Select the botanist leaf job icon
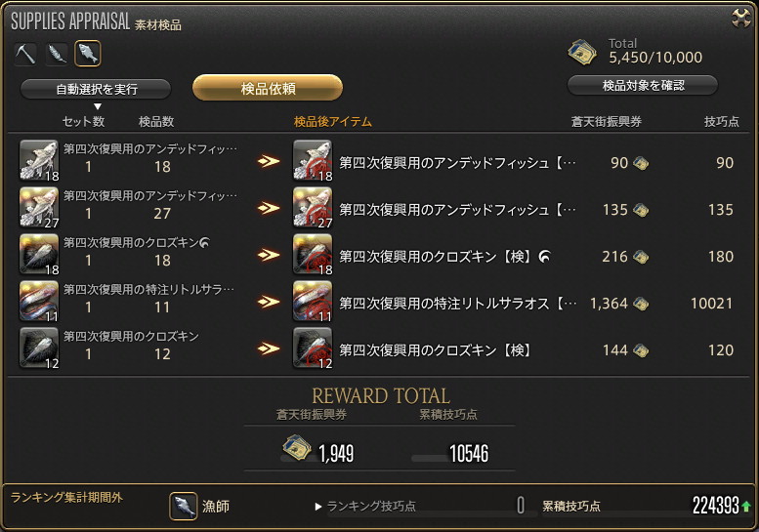The height and width of the screenshot is (532, 759). point(57,53)
